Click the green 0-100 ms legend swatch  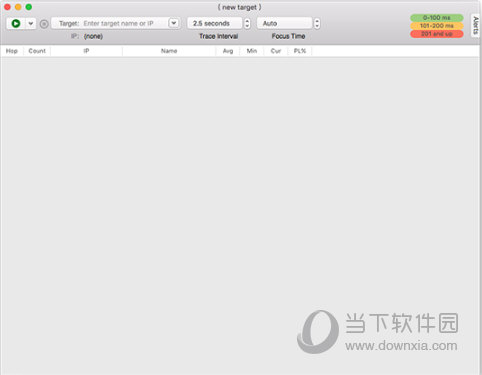tap(437, 18)
